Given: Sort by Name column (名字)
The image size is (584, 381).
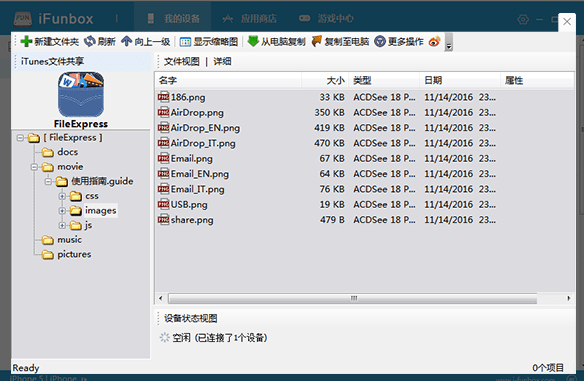Looking at the screenshot, I should point(228,80).
